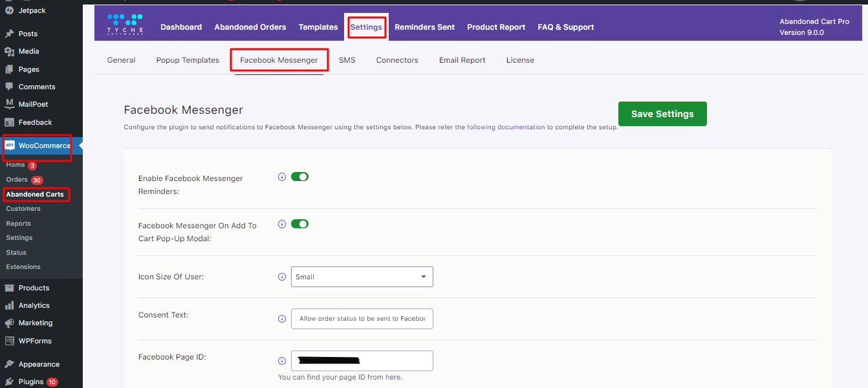868x388 pixels.
Task: Click the WPForms sidebar icon
Action: (9, 341)
